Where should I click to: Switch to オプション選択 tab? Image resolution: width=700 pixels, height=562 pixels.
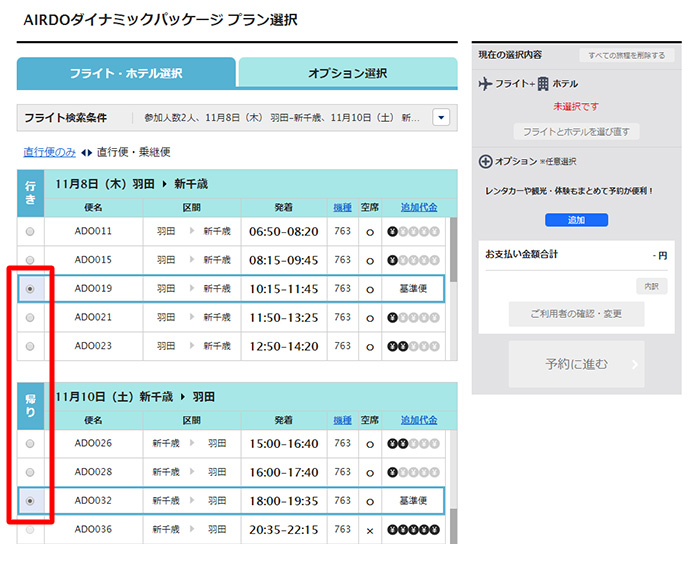pyautogui.click(x=348, y=73)
